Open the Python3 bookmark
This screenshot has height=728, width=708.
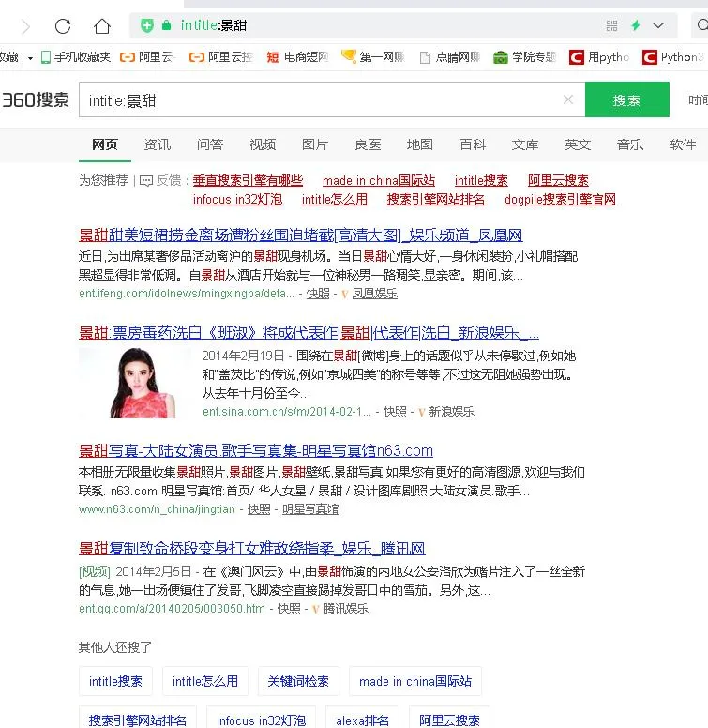[x=672, y=57]
